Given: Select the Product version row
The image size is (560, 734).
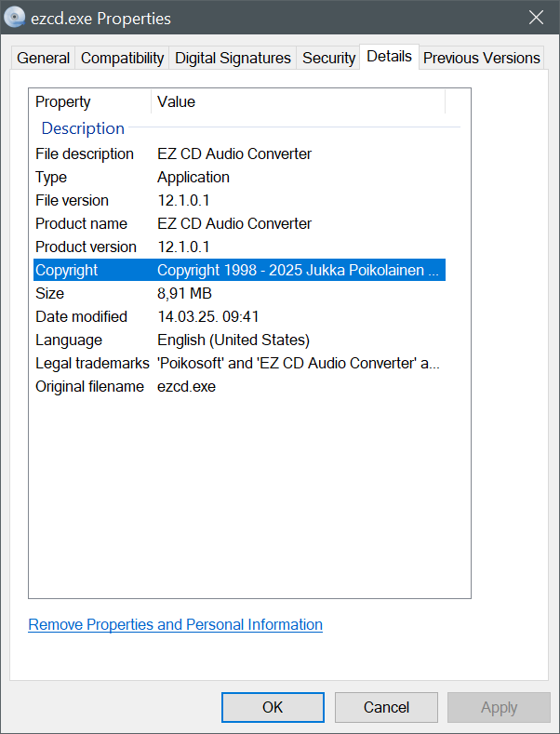Looking at the screenshot, I should [x=239, y=247].
